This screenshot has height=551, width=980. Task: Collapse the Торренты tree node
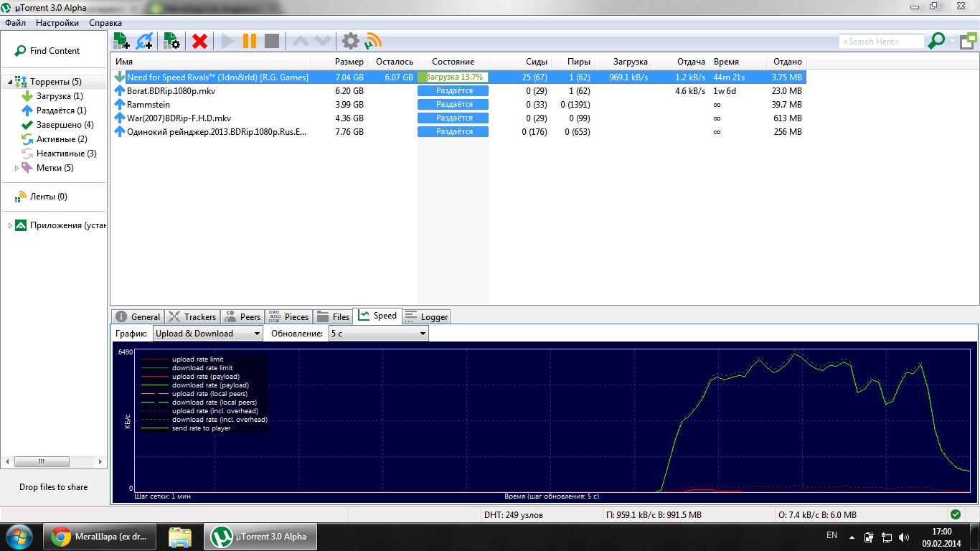click(x=10, y=82)
